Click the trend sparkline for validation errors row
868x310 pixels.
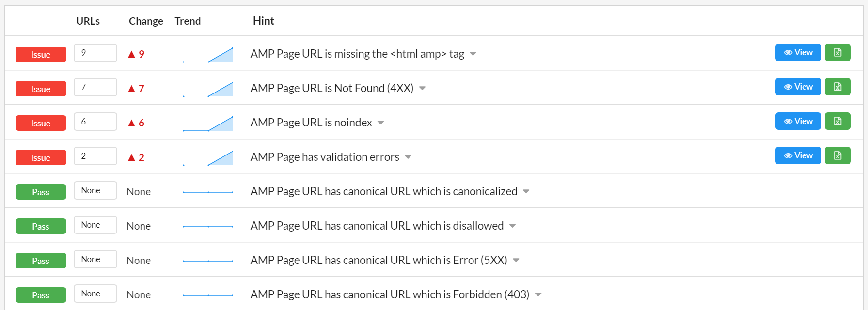click(208, 158)
